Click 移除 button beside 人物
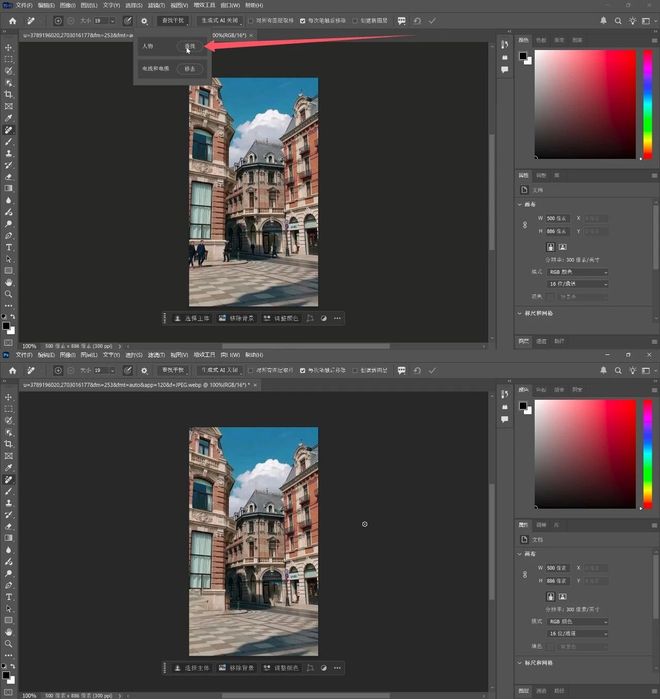 [x=190, y=46]
